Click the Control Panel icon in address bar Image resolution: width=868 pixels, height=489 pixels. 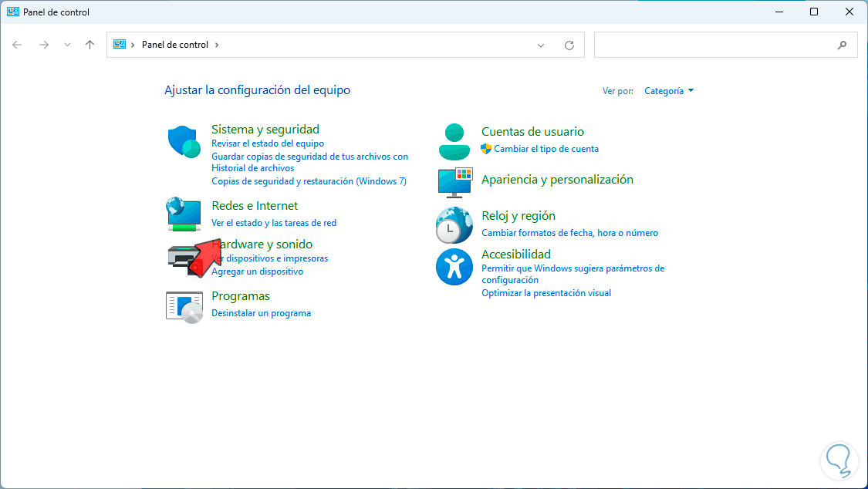point(120,44)
